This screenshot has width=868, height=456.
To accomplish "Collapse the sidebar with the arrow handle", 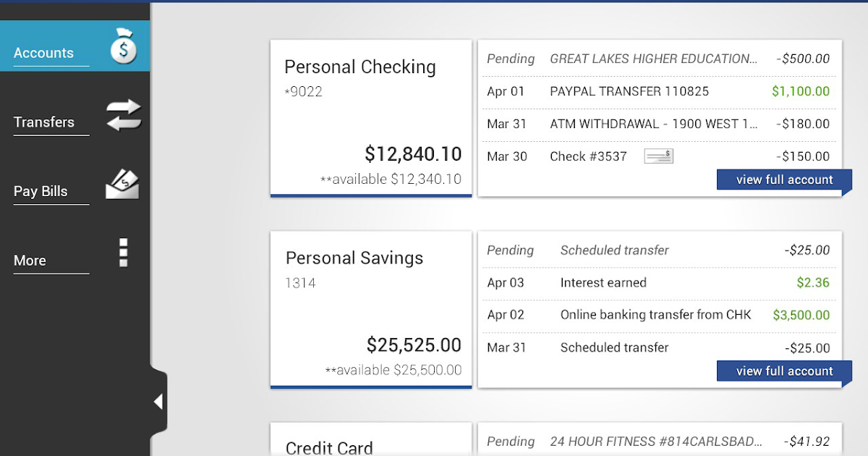I will [x=158, y=402].
